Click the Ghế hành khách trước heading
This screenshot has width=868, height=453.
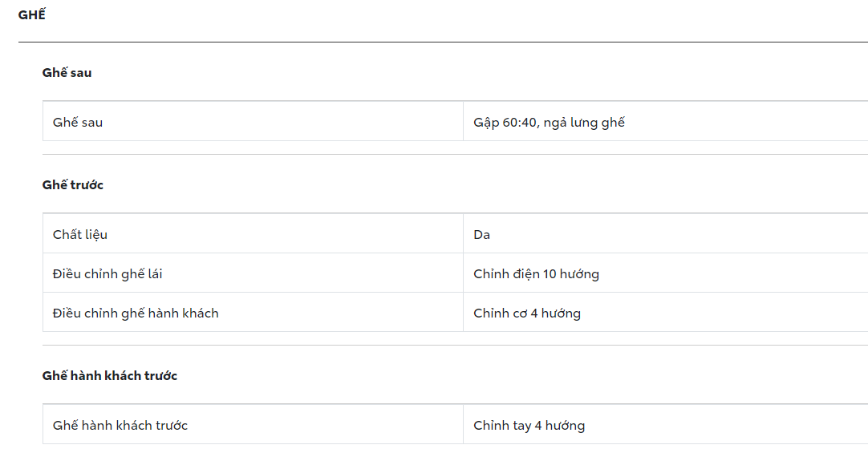pyautogui.click(x=109, y=376)
